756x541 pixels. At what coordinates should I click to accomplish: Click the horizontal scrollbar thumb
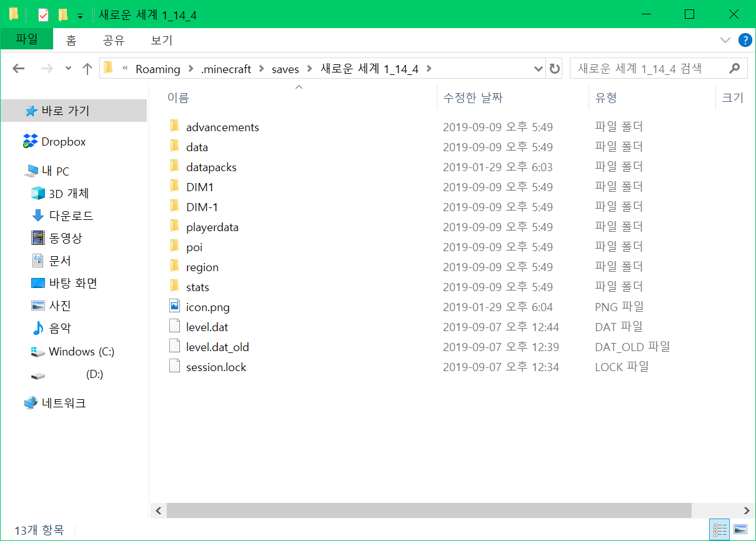429,510
